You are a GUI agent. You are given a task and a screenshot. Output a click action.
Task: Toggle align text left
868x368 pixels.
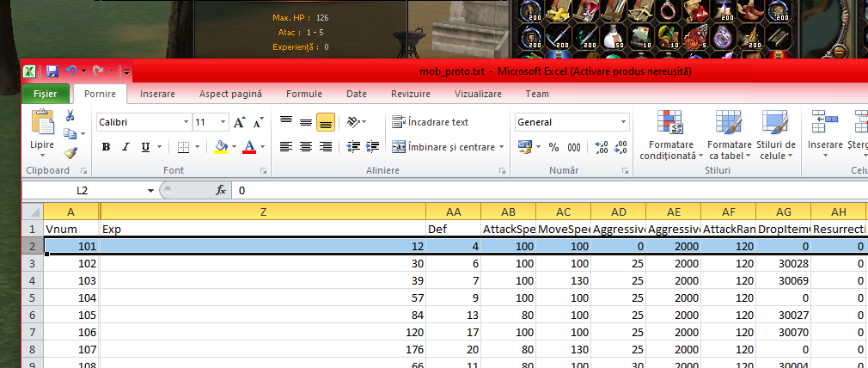point(285,147)
